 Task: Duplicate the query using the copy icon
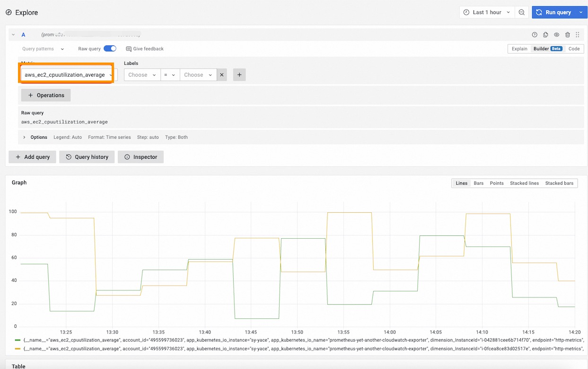pos(545,34)
